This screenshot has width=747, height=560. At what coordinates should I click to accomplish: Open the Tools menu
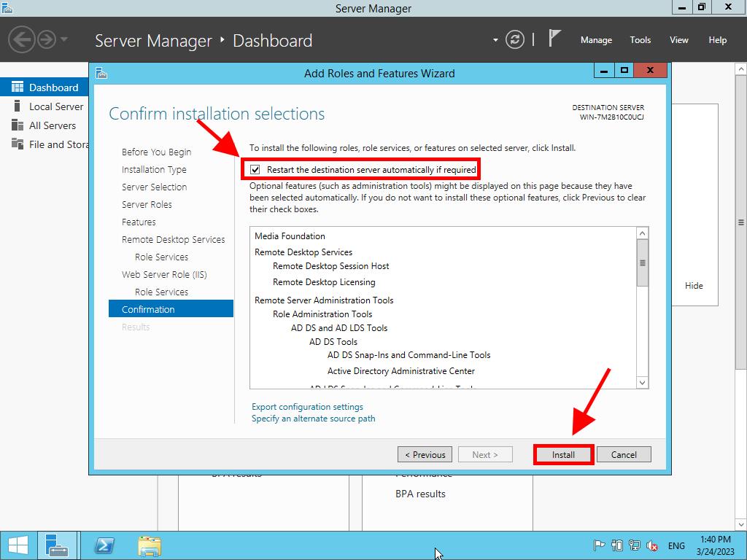640,40
